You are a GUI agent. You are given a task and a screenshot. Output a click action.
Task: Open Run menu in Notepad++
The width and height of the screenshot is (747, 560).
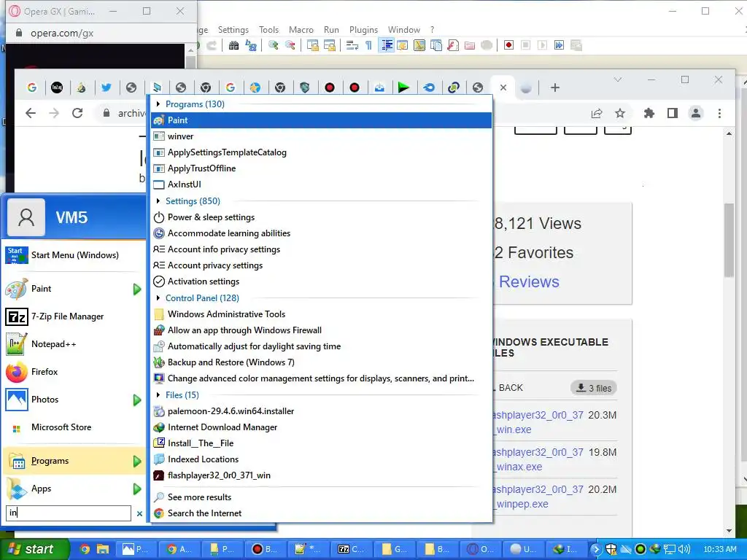coord(331,29)
